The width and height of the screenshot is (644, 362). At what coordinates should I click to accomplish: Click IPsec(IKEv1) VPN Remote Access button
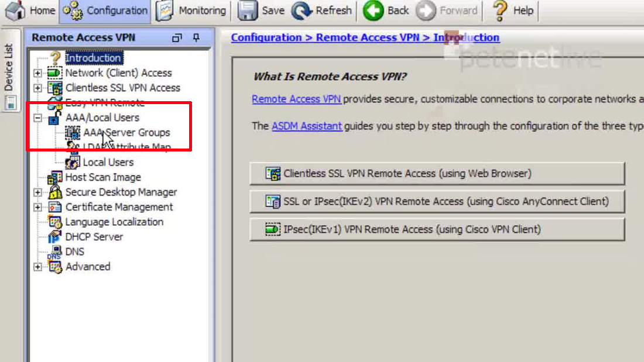[x=437, y=229]
